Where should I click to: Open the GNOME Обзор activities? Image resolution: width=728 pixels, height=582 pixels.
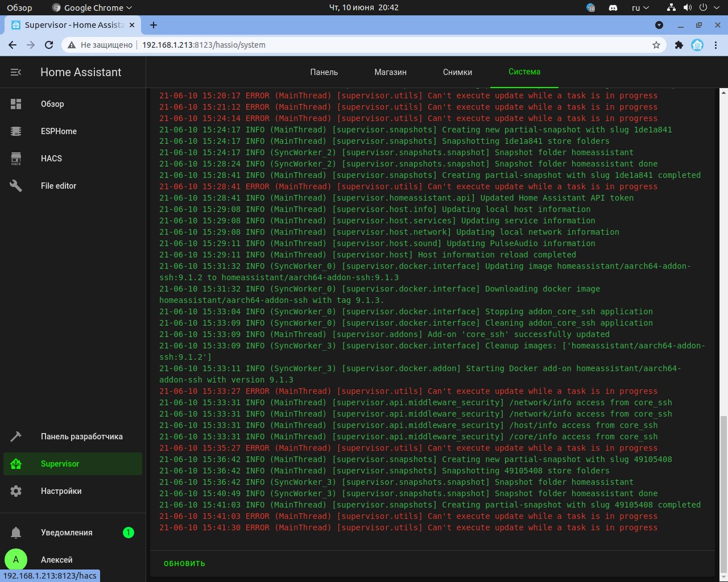click(19, 8)
